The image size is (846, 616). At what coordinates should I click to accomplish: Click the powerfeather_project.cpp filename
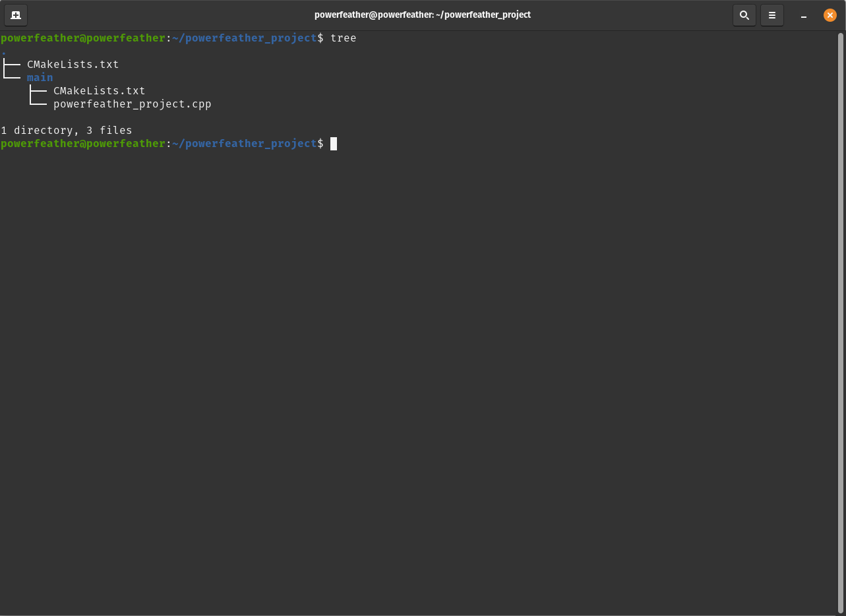(132, 104)
